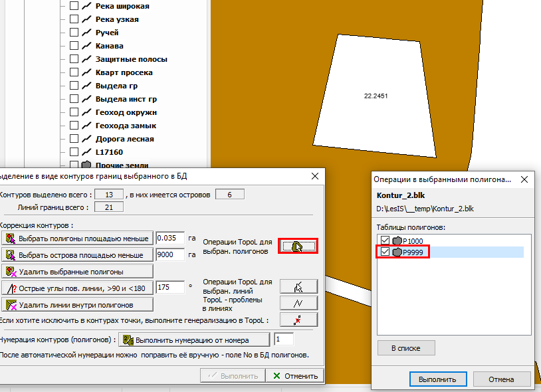
Task: Click the file path D:\LesIS\__temp\Kontur_2.blk
Action: point(425,209)
